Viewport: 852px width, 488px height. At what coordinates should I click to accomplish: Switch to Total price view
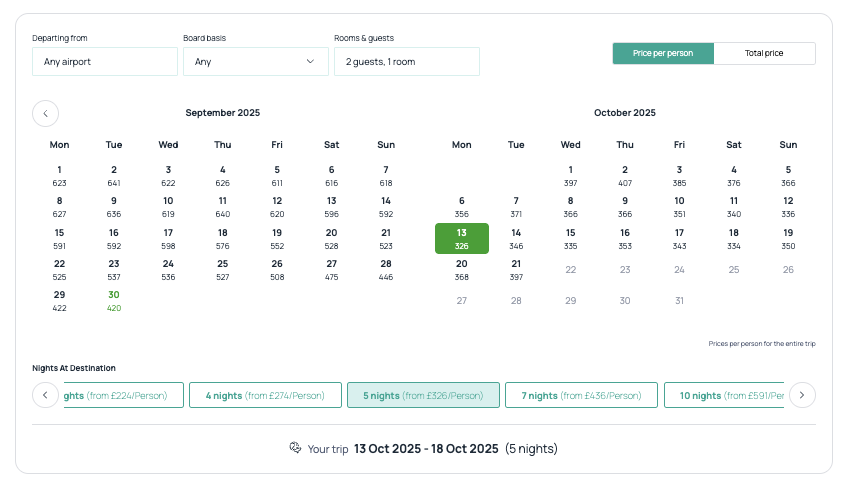(x=764, y=53)
